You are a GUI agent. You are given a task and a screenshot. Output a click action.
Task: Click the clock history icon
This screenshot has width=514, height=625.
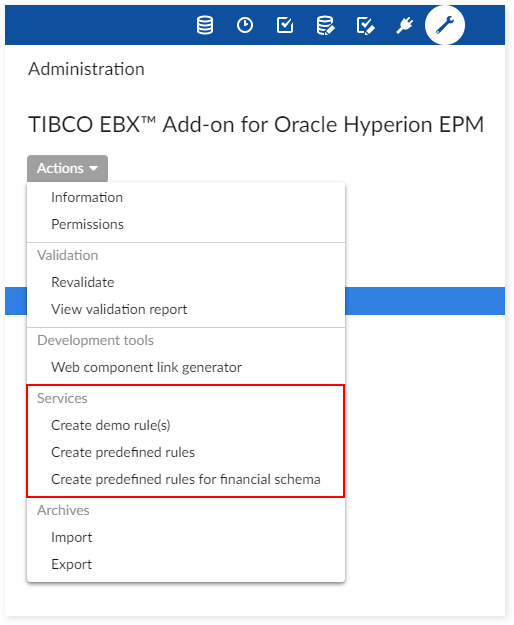(x=245, y=25)
